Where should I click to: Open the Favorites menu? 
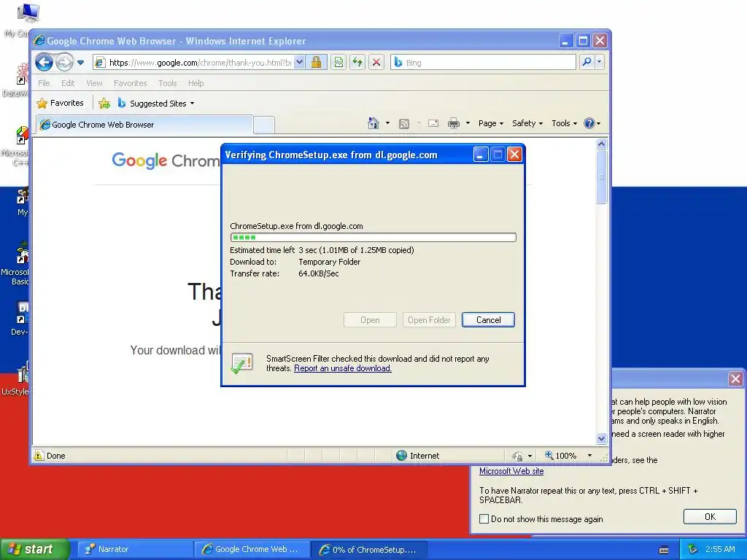coord(130,83)
